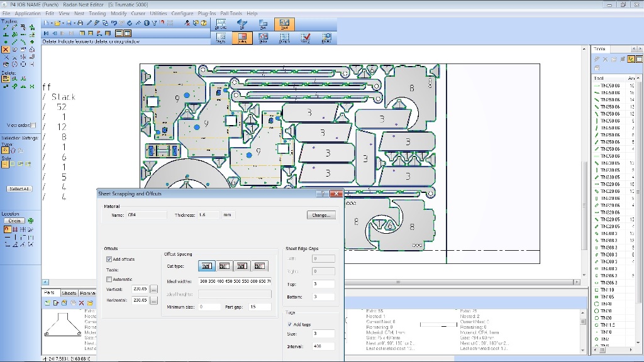Screen dimensions: 644x362
Task: Click the Change... material button
Action: tap(321, 215)
